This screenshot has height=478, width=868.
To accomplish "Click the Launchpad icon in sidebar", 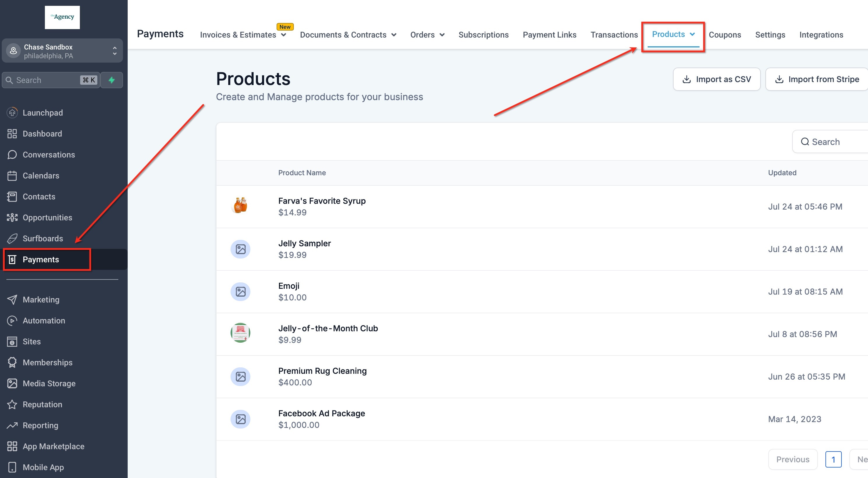I will coord(12,112).
